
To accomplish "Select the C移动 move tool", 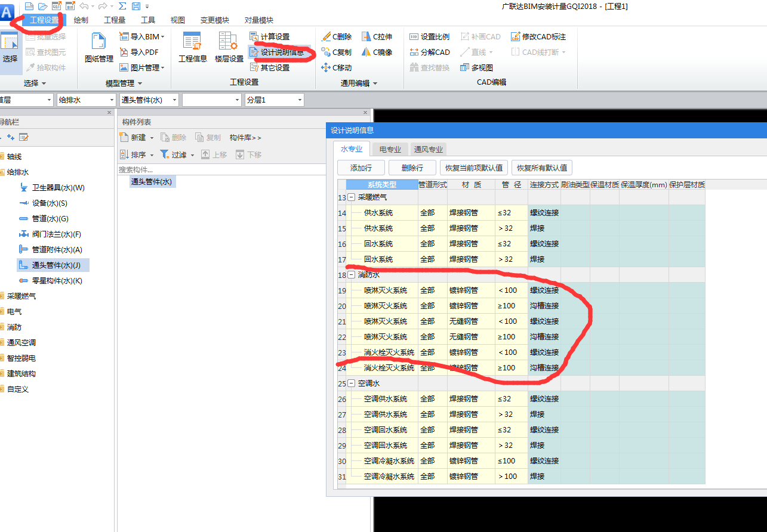I will click(337, 67).
